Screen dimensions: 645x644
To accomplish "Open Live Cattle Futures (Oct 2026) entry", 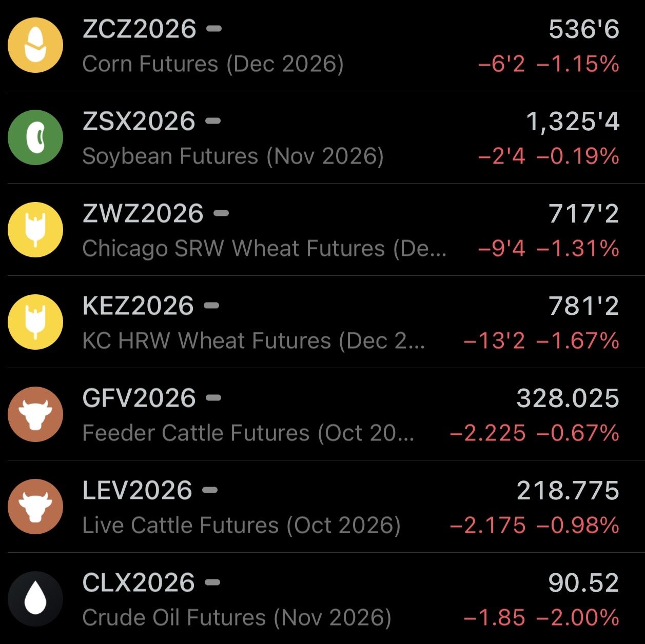I will pyautogui.click(x=322, y=507).
